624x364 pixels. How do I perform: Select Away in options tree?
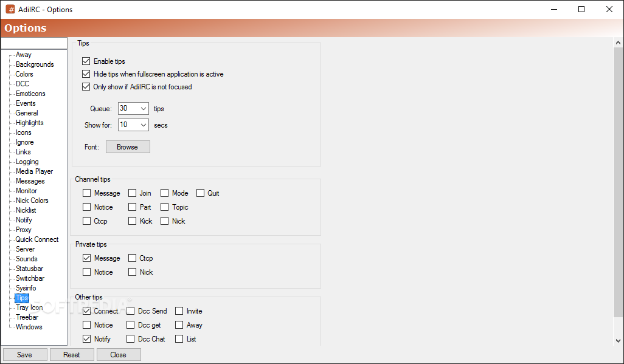tap(24, 55)
